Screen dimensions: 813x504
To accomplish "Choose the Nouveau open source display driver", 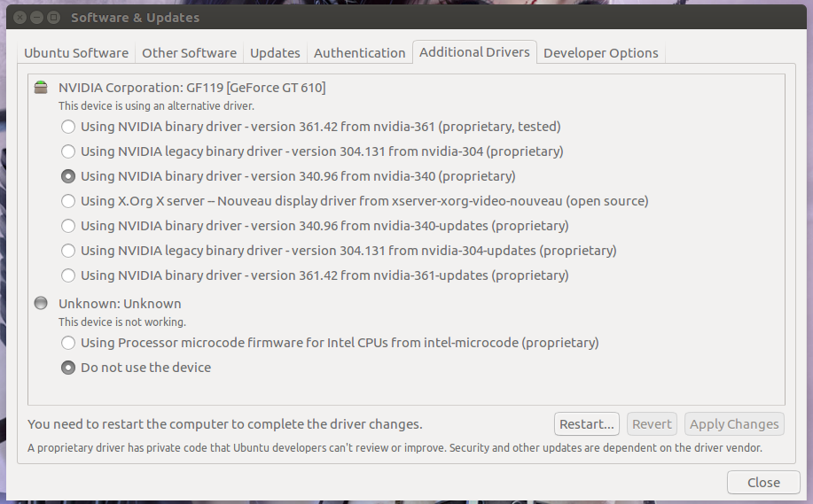I will (x=68, y=201).
